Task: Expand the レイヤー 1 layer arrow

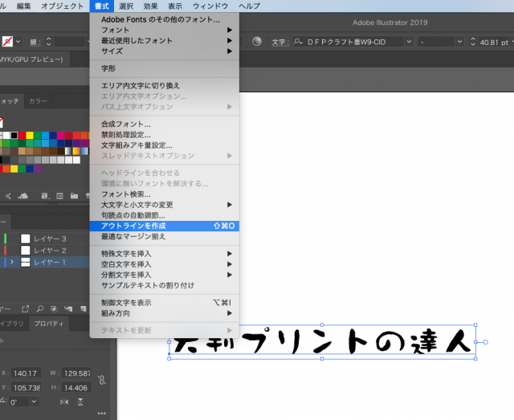Action: click(x=12, y=262)
